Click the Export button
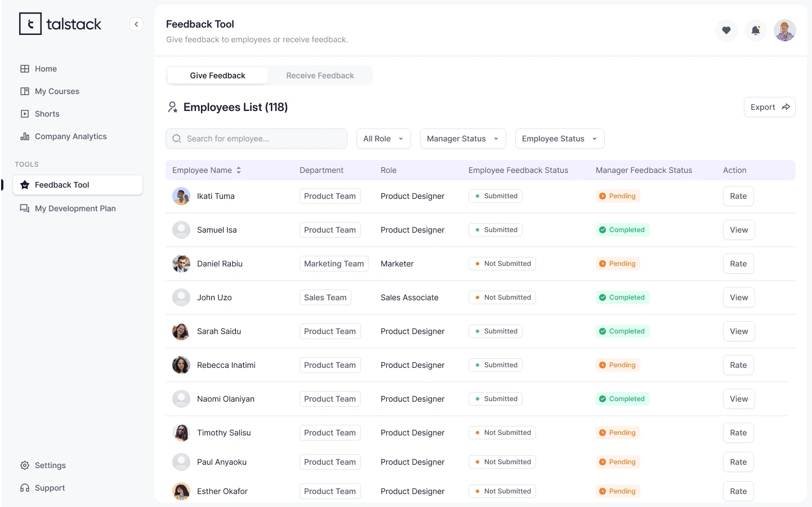 click(x=769, y=107)
